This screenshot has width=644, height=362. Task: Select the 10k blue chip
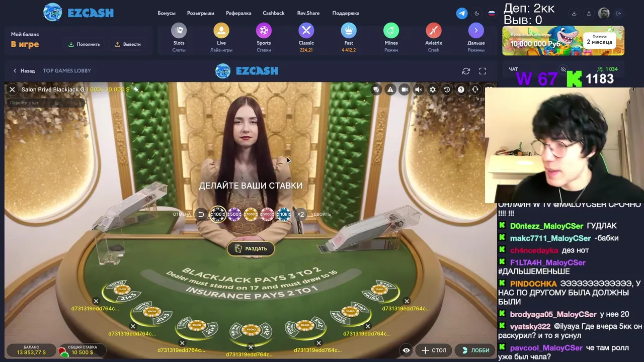coord(284,214)
